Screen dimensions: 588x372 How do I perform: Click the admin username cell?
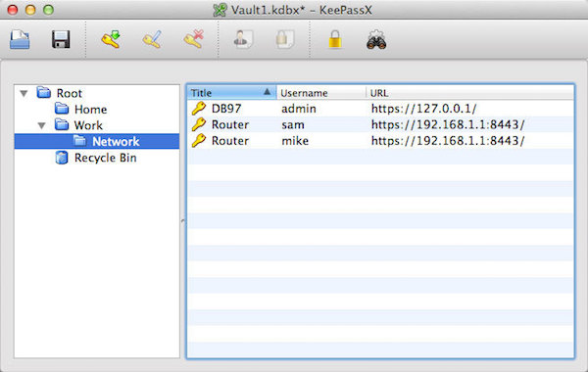[299, 109]
